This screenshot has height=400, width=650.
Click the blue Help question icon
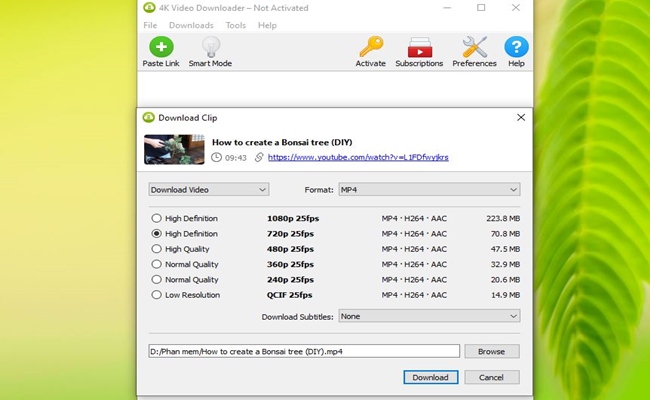[x=516, y=46]
